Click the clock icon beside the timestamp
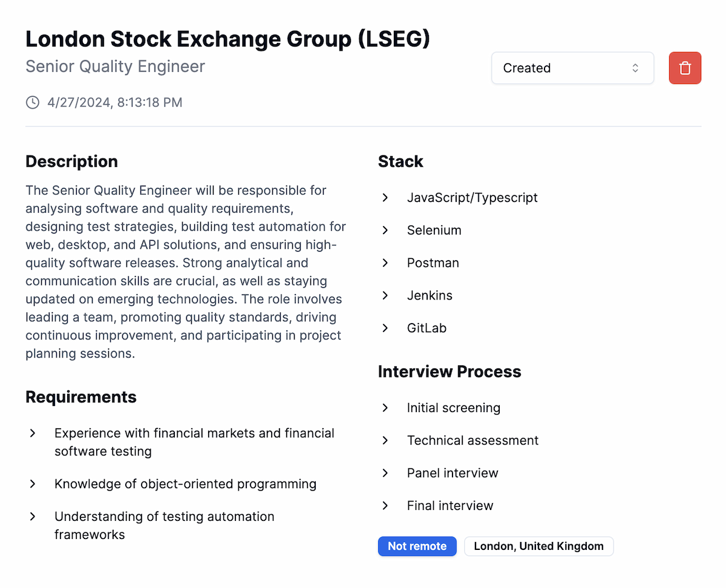The width and height of the screenshot is (726, 588). click(33, 102)
